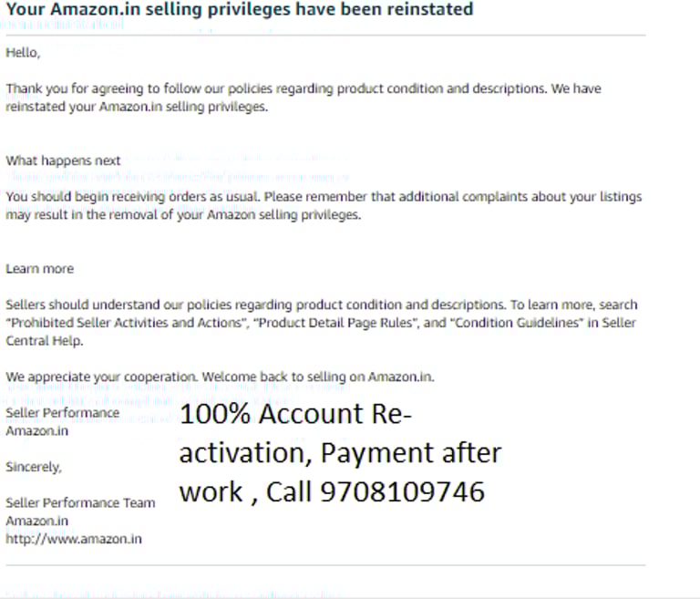Click 'reinstated your Amazon.in selling privileges' line
The width and height of the screenshot is (700, 599).
pos(137,108)
